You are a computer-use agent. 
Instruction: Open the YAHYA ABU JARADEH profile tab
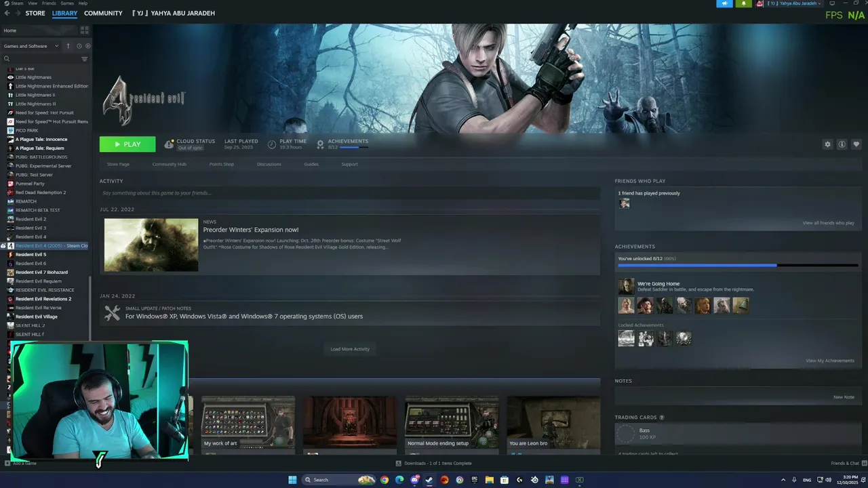[174, 13]
